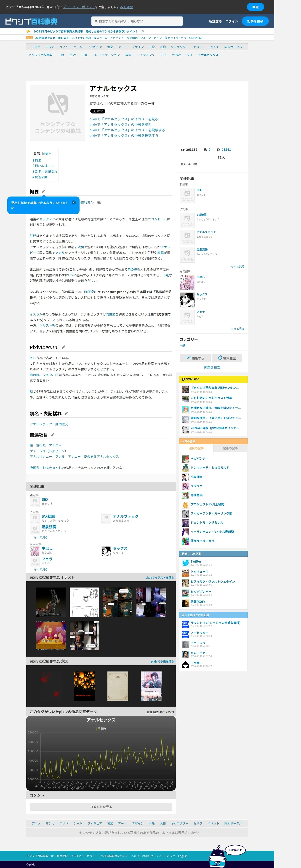301x868 pixels.
Task: Open the キャラクター category in top menu
Action: 179,47
